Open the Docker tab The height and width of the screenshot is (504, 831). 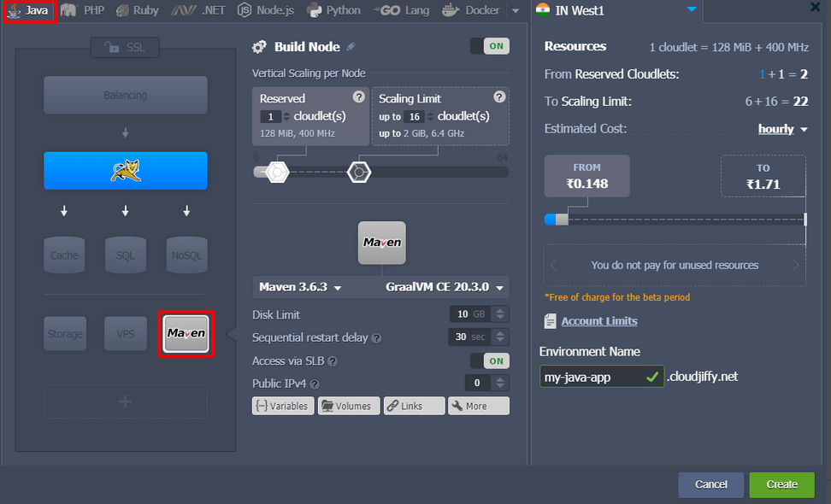pos(470,10)
